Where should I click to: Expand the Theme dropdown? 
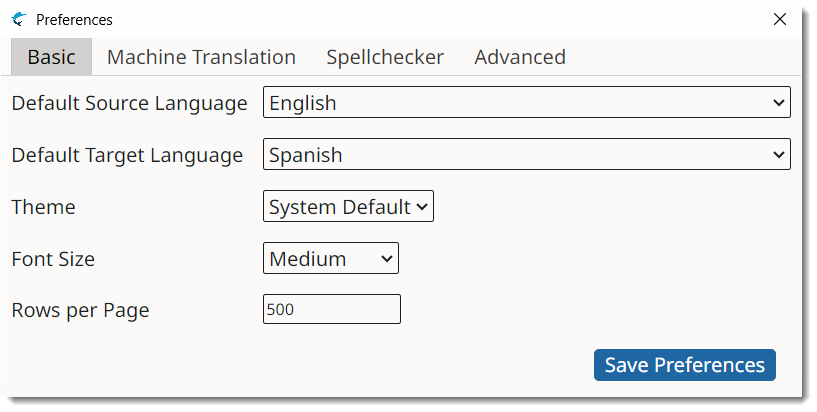click(x=348, y=206)
